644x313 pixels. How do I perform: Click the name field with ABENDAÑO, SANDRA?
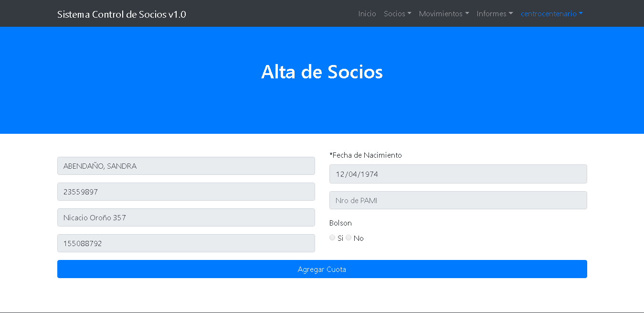[186, 166]
